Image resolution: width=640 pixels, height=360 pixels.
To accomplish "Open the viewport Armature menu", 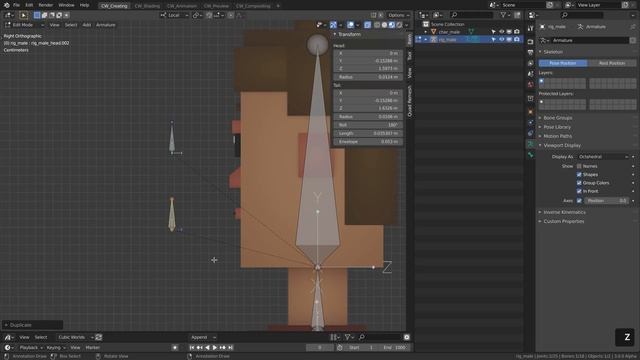I will (105, 25).
